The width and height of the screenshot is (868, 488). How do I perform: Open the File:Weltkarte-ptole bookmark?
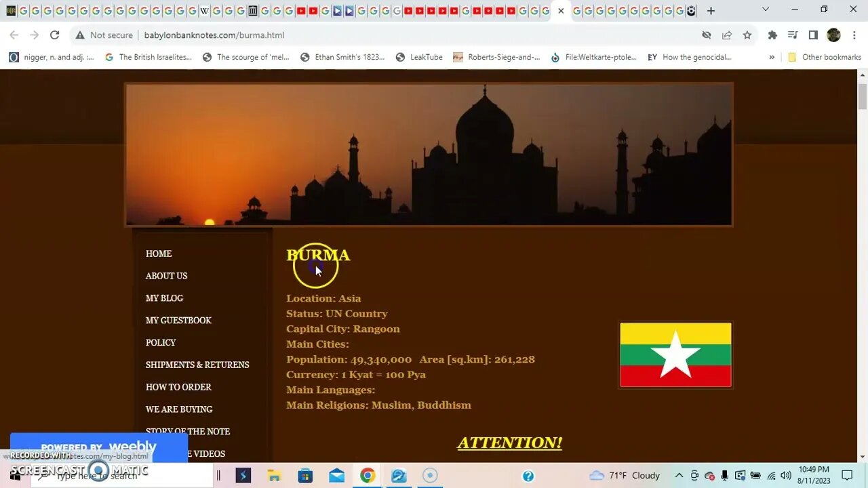point(593,58)
